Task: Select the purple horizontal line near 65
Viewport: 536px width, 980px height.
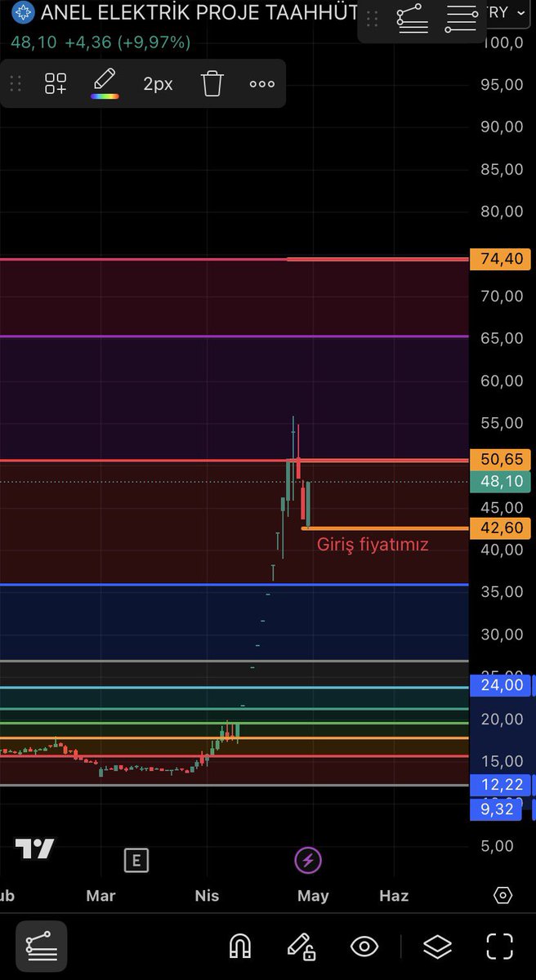Action: coord(234,336)
